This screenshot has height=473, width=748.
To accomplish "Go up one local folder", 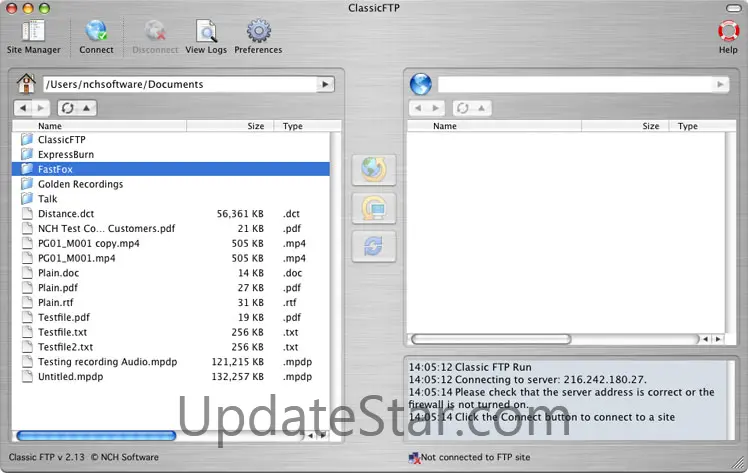I will click(87, 108).
